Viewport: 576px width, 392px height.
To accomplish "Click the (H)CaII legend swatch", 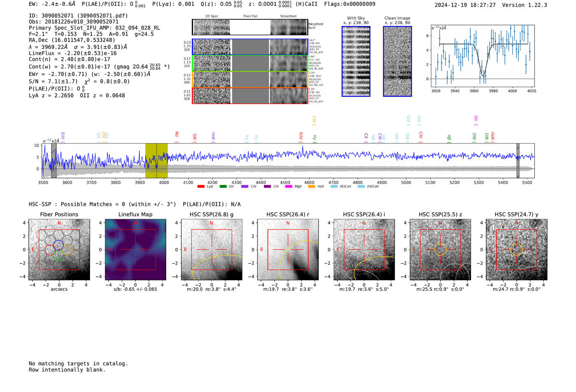I will point(361,186).
